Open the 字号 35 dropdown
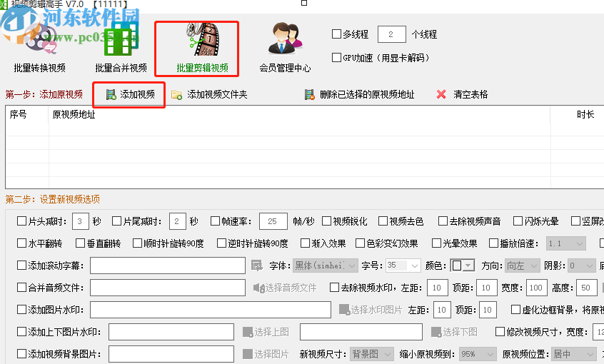Viewport: 604px width, 364px height. pos(403,266)
